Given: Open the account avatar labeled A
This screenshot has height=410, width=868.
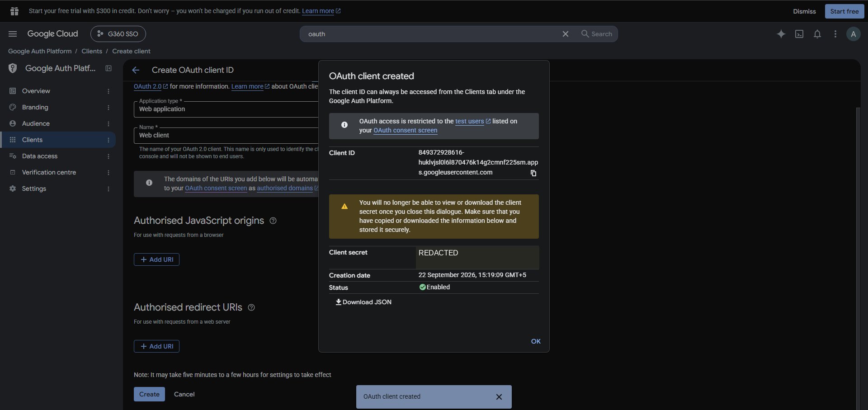Looking at the screenshot, I should point(853,34).
